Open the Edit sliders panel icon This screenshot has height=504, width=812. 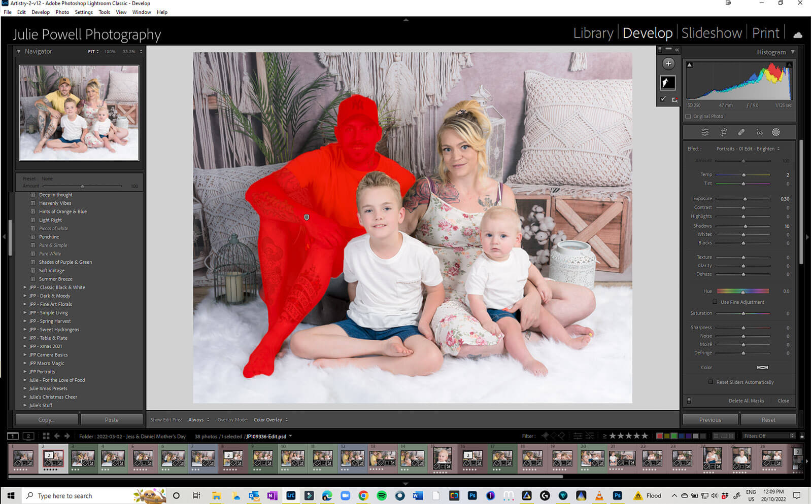click(x=705, y=132)
